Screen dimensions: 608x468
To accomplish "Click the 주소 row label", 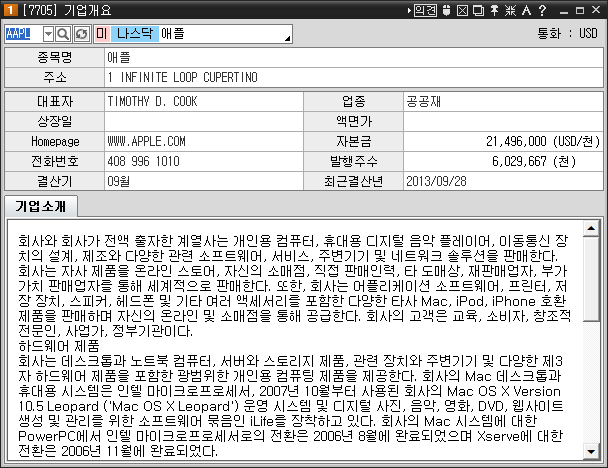I will point(55,77).
